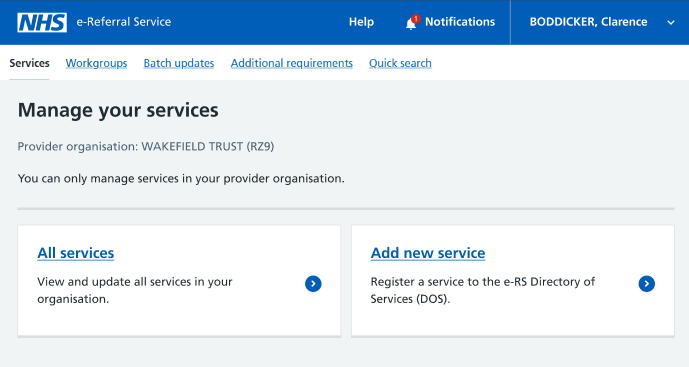Switch to the Workgroups tab
Viewport: 689px width, 367px height.
(x=96, y=63)
